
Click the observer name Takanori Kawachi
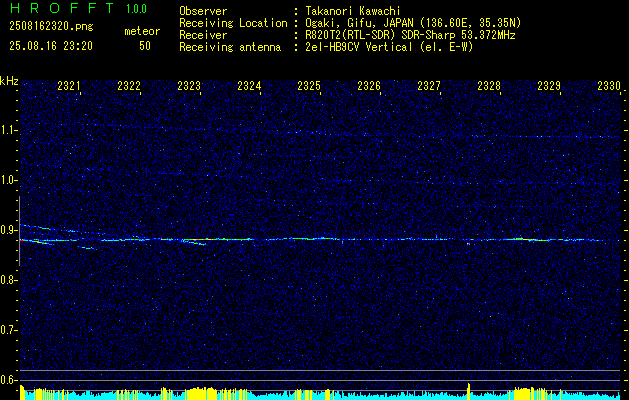(352, 11)
